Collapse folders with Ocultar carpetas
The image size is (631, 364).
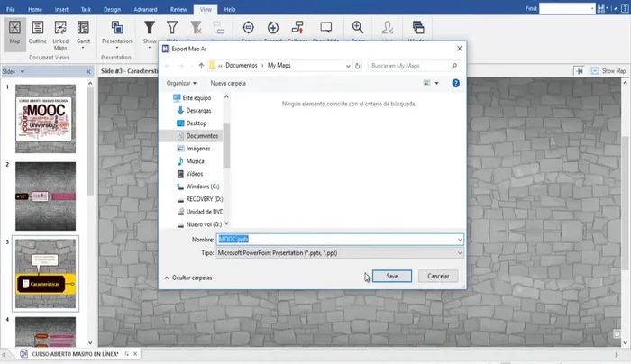point(187,278)
